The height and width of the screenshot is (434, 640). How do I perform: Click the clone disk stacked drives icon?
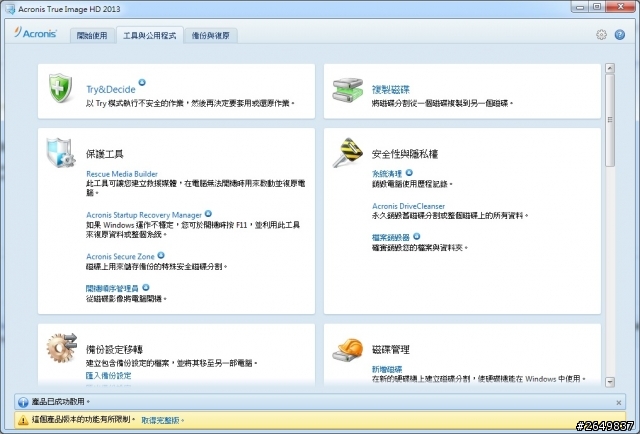point(347,90)
